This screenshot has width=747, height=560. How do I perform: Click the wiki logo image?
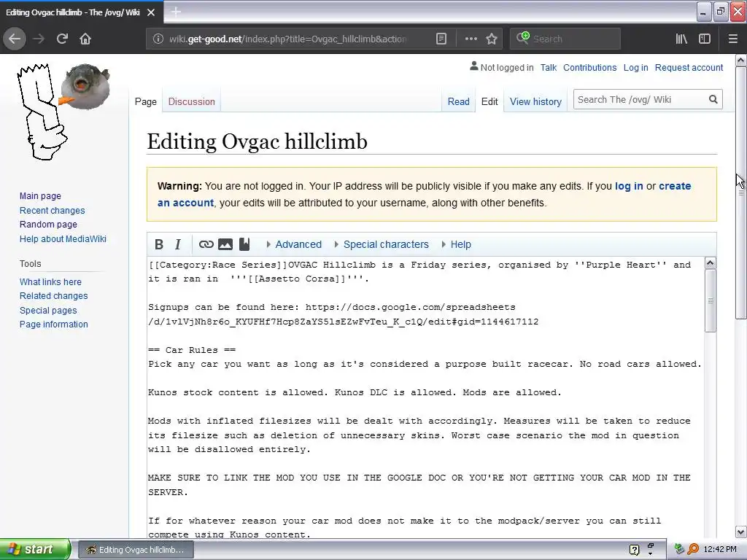coord(63,112)
